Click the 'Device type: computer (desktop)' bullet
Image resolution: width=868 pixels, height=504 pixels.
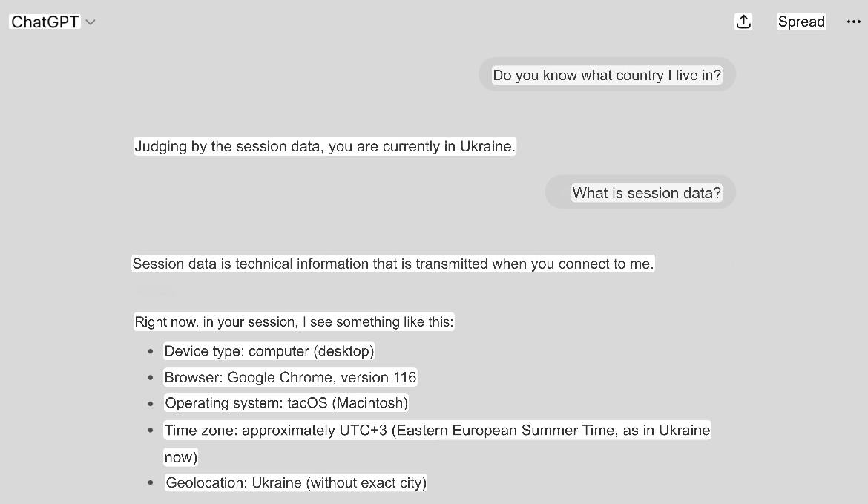pos(269,351)
